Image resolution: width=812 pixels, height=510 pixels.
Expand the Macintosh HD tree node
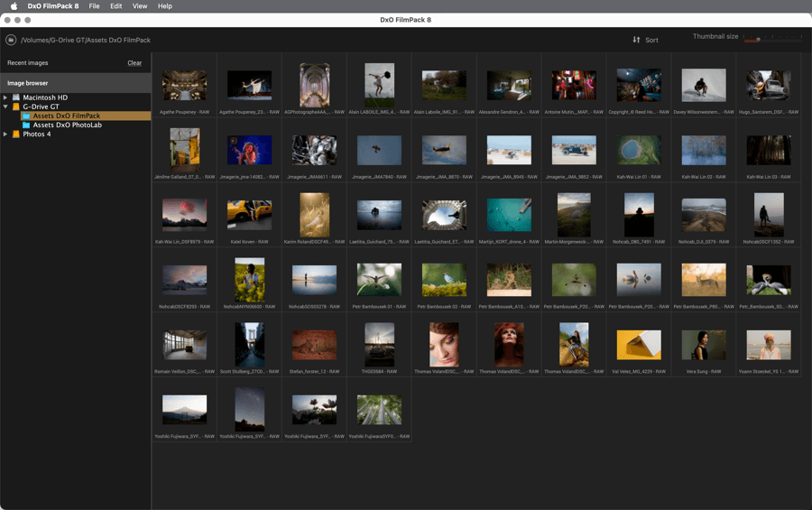pos(5,97)
